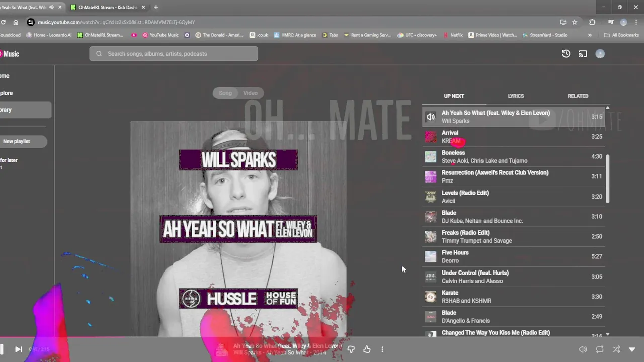This screenshot has width=644, height=362.
Task: Click the browser home button
Action: coord(16,22)
